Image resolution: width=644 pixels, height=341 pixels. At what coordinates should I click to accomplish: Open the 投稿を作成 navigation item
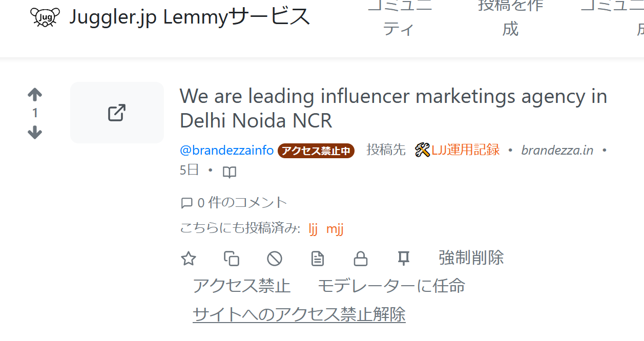point(510,17)
